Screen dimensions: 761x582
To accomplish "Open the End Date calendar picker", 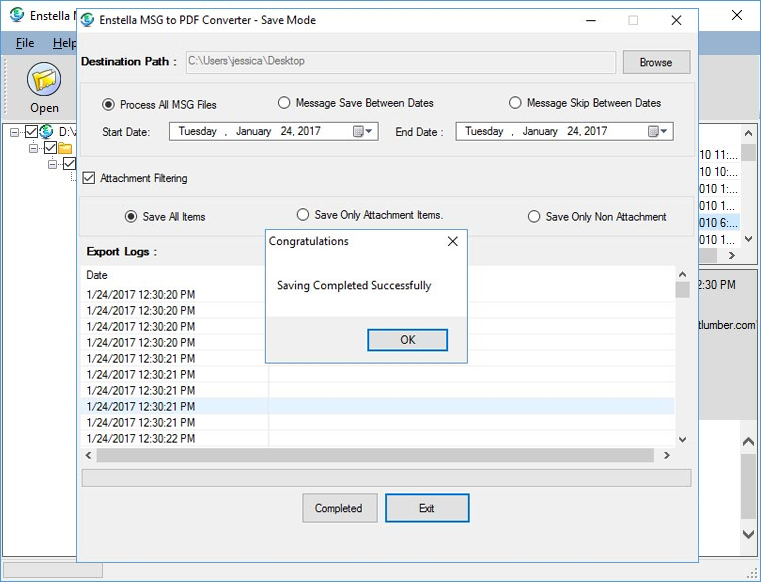I will pyautogui.click(x=657, y=131).
